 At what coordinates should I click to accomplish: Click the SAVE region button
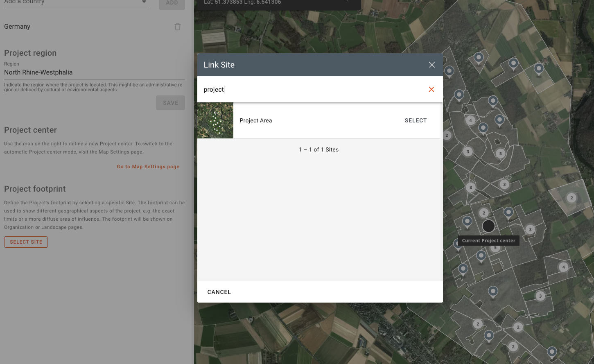tap(170, 103)
